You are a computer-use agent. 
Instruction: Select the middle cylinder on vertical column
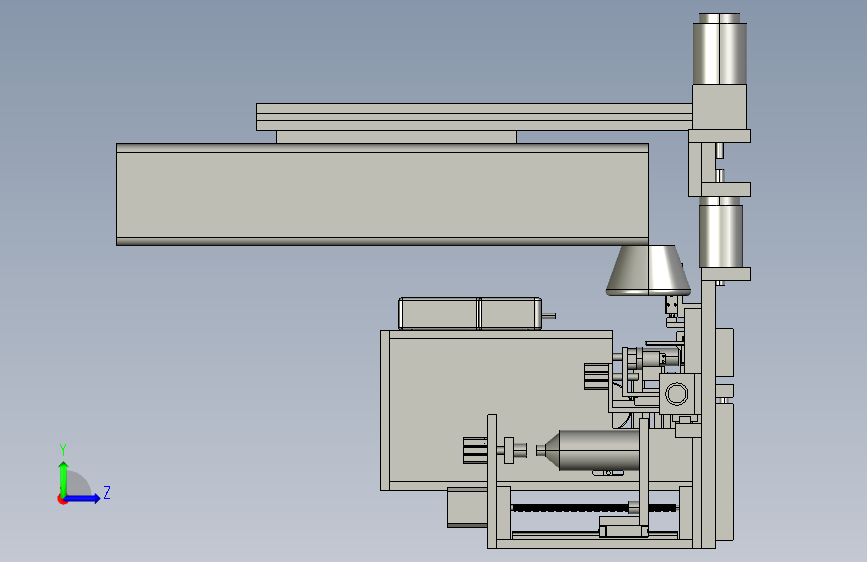point(720,236)
